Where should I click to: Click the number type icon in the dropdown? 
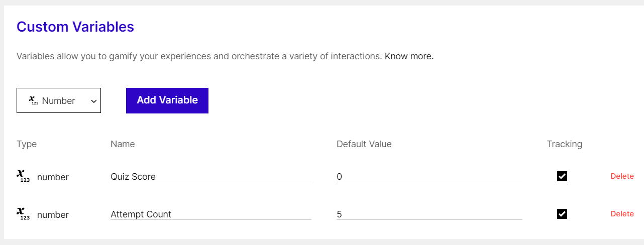tap(34, 100)
